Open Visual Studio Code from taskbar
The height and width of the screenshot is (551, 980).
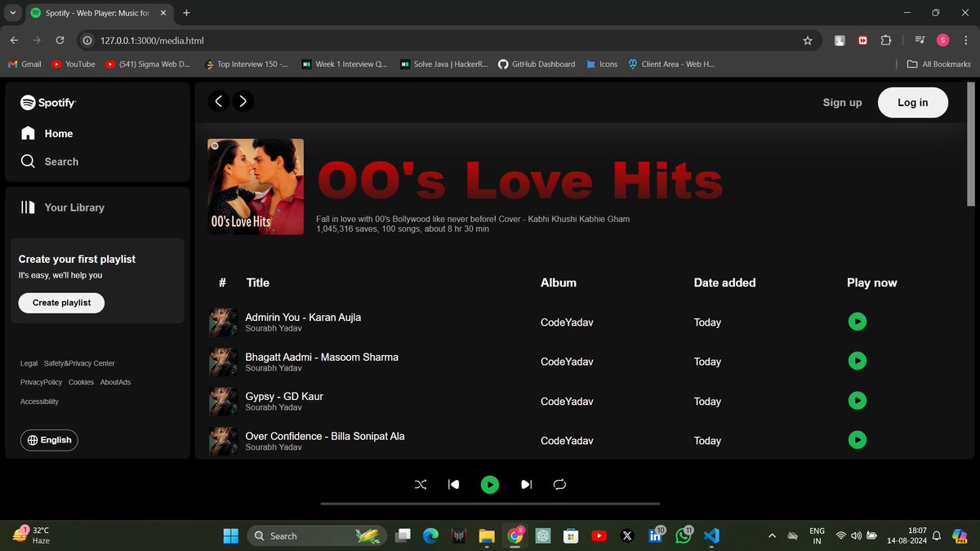[x=710, y=535]
